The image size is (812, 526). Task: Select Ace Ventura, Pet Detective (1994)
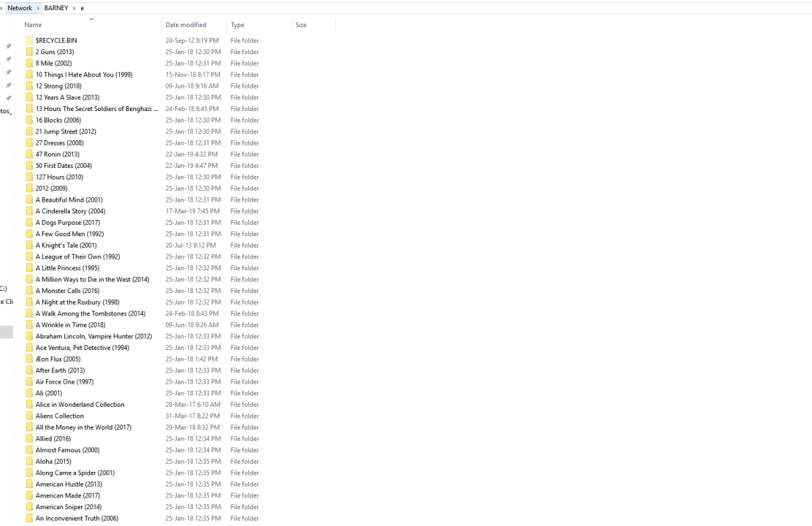[x=83, y=348]
